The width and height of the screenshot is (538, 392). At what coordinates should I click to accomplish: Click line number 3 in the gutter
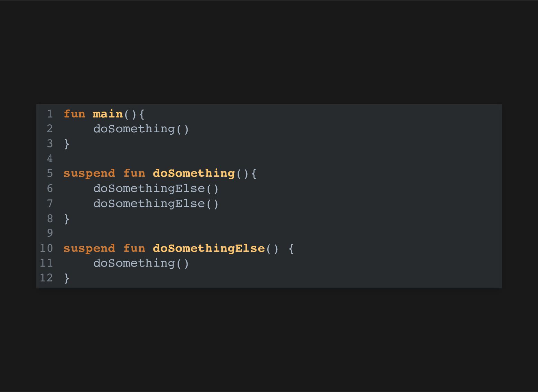click(x=50, y=144)
